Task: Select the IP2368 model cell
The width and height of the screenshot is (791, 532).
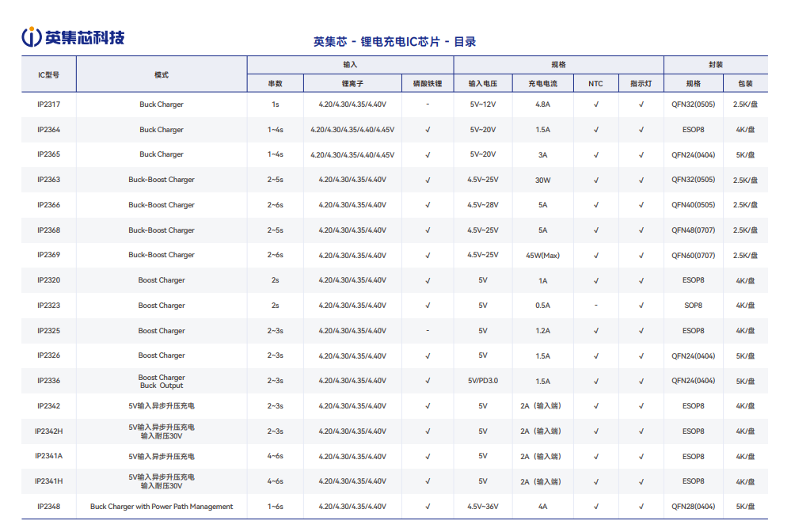Action: pyautogui.click(x=48, y=230)
